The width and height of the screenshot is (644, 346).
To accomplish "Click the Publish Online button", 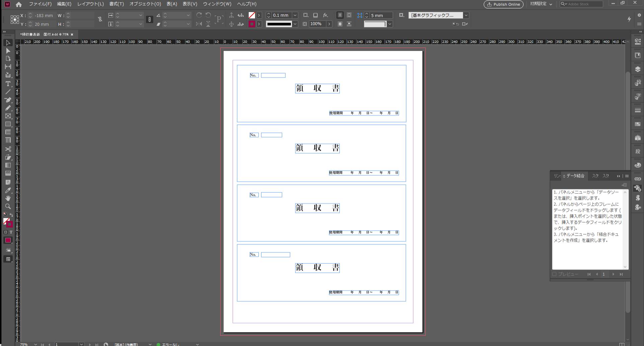I will pos(503,4).
